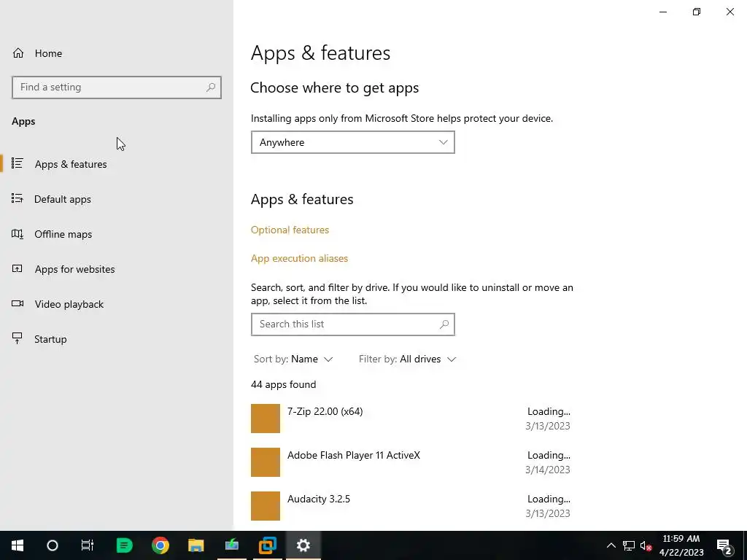Open Windows Start menu
Screen dimensions: 747x560
click(x=18, y=545)
